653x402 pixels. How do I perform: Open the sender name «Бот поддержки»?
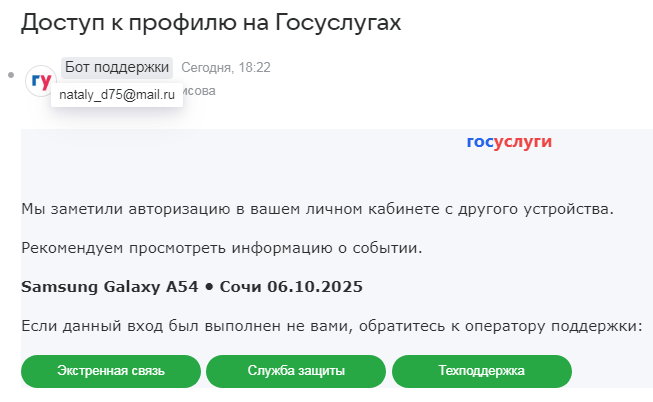pos(117,67)
